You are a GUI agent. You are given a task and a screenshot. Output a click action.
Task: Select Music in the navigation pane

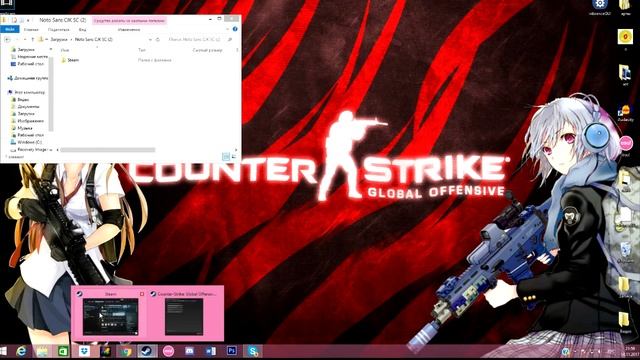[x=22, y=128]
